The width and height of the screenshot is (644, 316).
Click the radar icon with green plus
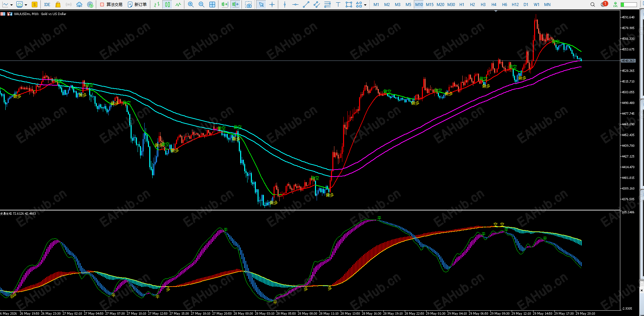coord(90,5)
